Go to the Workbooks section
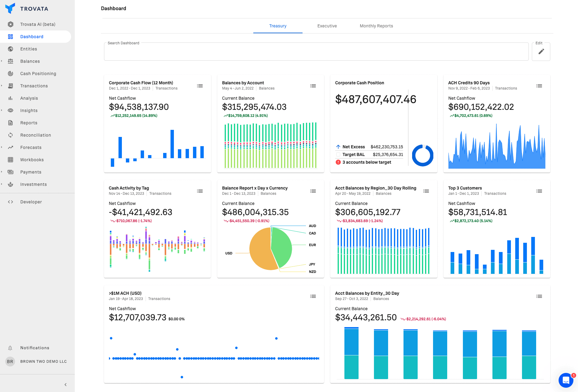 [x=32, y=159]
